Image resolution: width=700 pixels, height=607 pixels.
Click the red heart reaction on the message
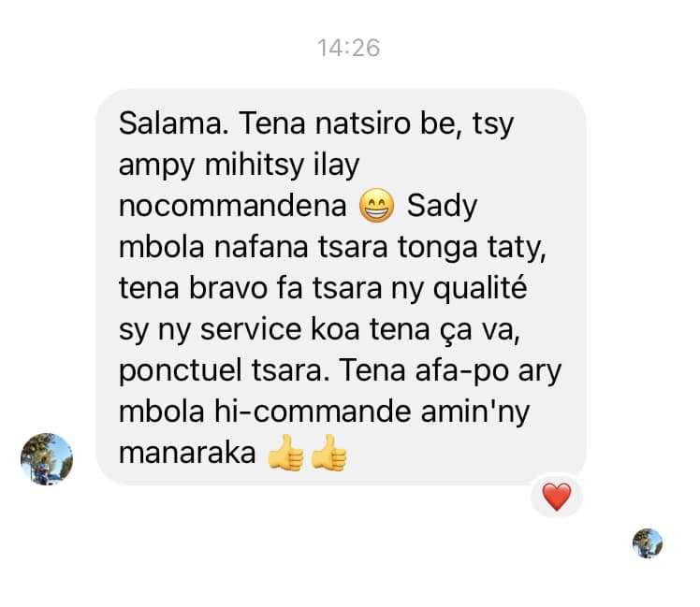coord(556,497)
